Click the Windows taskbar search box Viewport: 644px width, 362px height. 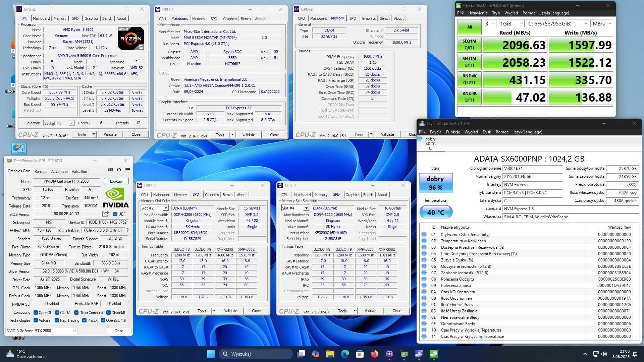[x=256, y=354]
